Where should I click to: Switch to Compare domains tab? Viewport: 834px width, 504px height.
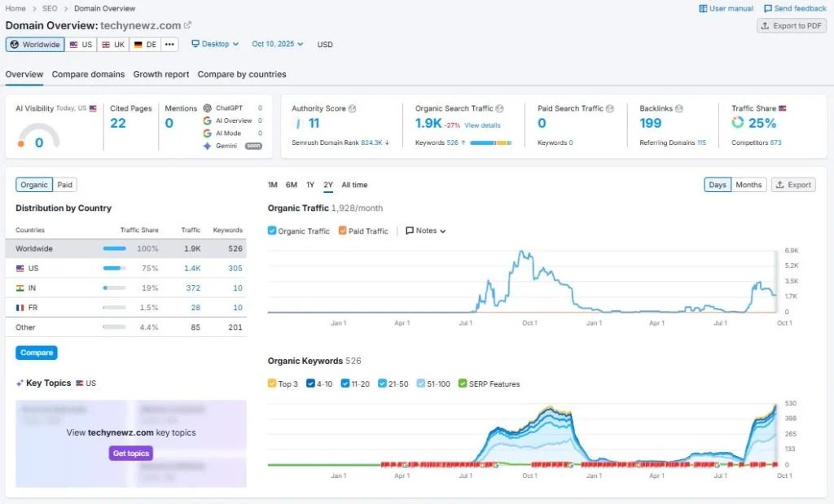pyautogui.click(x=88, y=74)
